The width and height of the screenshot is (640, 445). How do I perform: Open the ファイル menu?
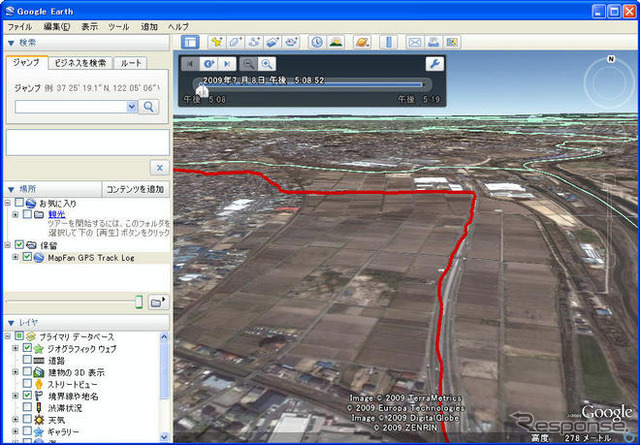20,27
